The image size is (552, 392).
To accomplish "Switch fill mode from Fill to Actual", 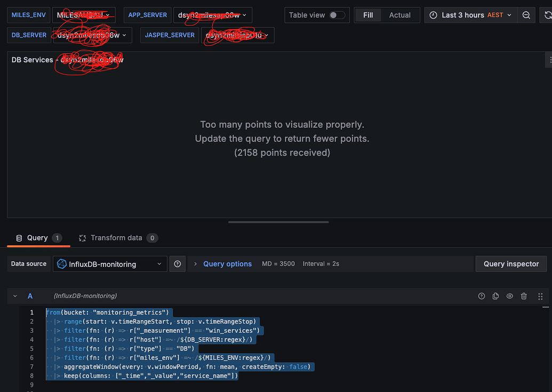I will (399, 15).
